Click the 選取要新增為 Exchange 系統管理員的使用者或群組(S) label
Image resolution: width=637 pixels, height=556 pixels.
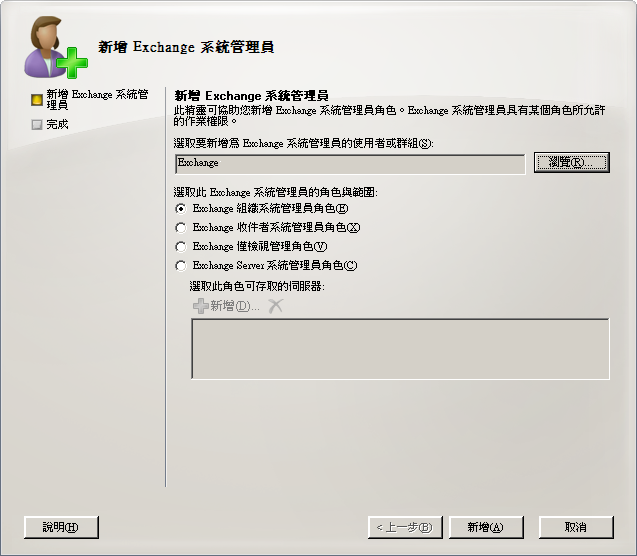coord(303,143)
